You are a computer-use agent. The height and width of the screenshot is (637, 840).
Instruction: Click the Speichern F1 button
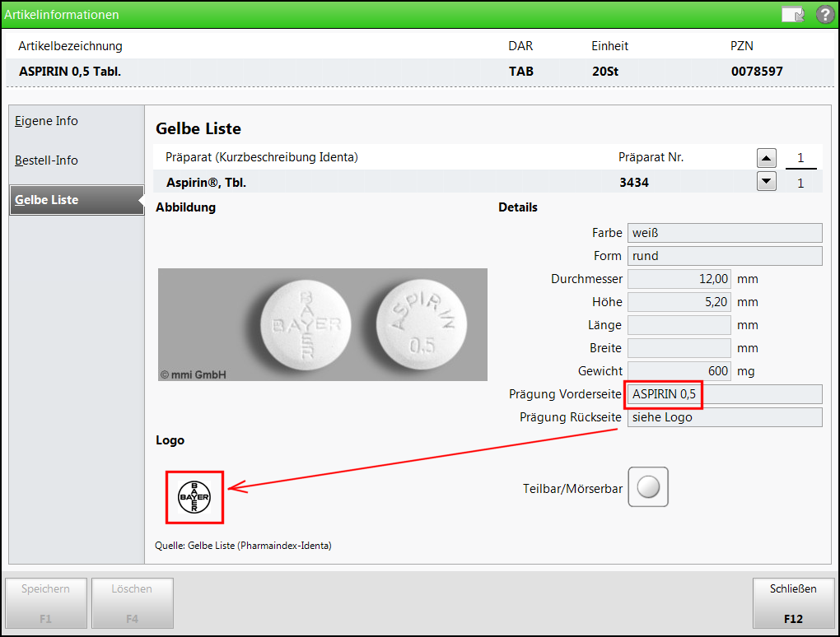(46, 603)
